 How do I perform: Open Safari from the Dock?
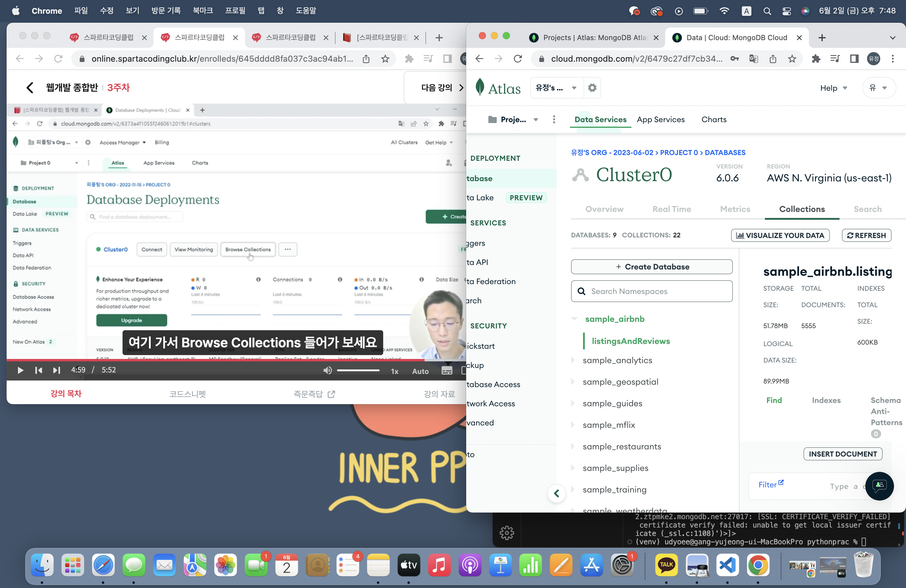[103, 565]
